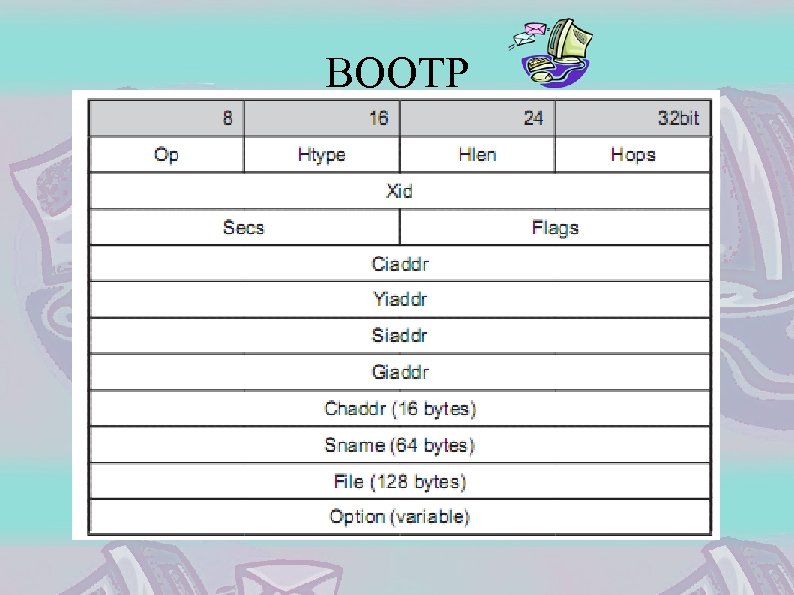Click the Op field cell
The image size is (794, 595).
[x=166, y=154]
